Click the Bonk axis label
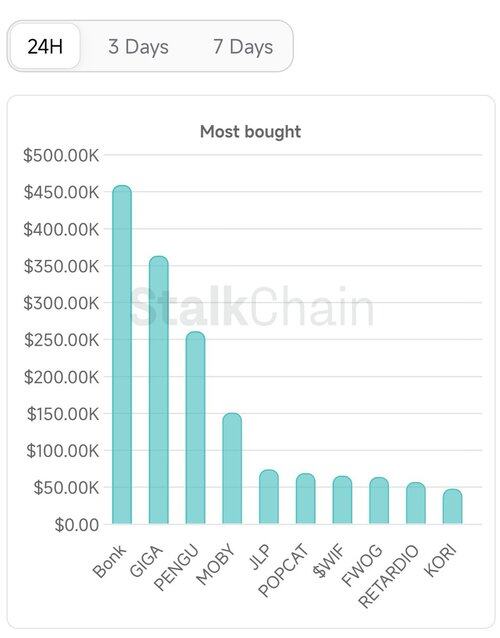Viewport: 500px width, 638px height. [x=109, y=562]
